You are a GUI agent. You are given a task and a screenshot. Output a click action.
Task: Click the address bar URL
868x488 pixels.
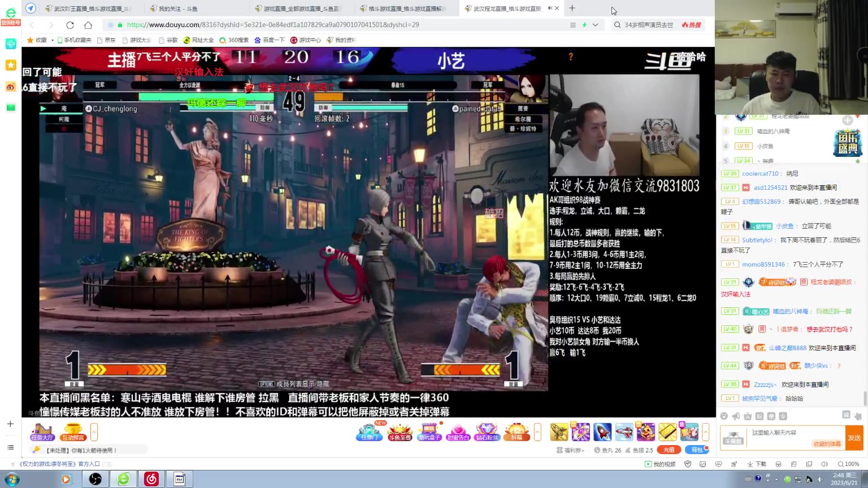pos(273,25)
